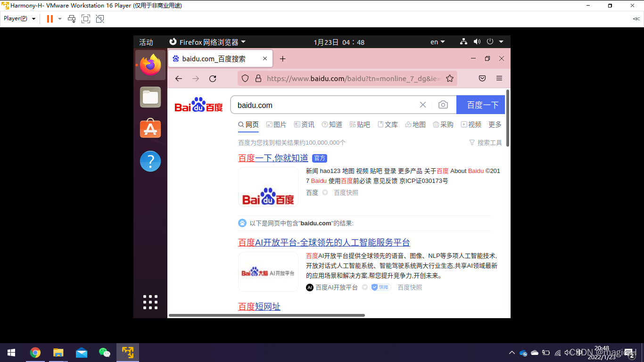Switch to the 图片 tab
Image resolution: width=644 pixels, height=362 pixels.
coord(276,125)
